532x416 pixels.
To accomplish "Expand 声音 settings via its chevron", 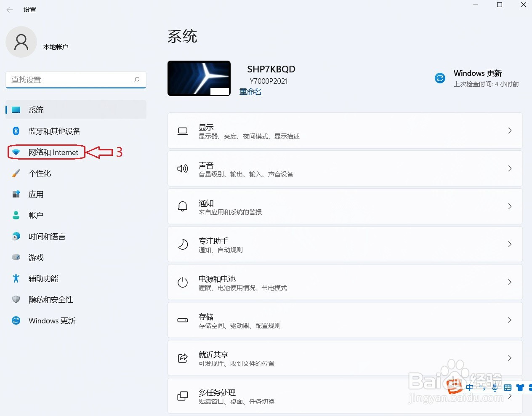I will (x=510, y=168).
